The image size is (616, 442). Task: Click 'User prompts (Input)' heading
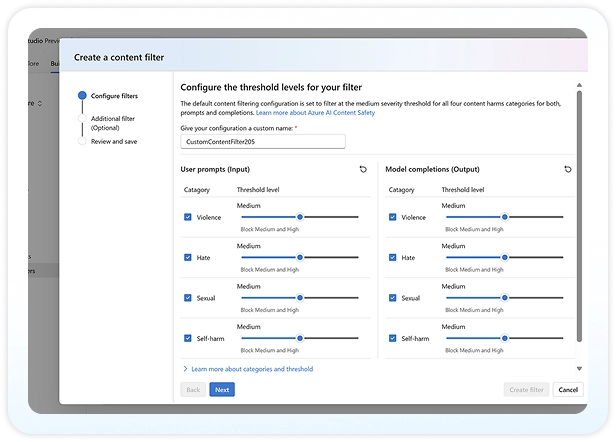pyautogui.click(x=215, y=169)
